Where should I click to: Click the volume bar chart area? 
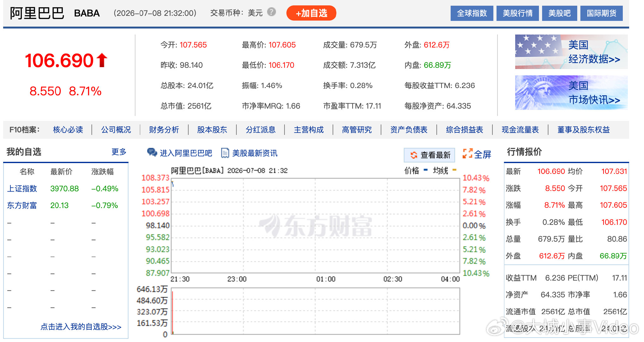[x=315, y=311]
